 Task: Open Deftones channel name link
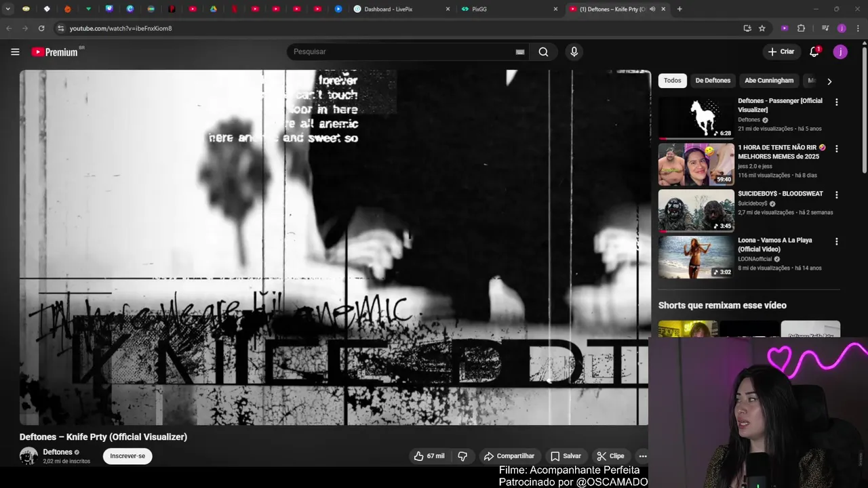[x=58, y=452]
